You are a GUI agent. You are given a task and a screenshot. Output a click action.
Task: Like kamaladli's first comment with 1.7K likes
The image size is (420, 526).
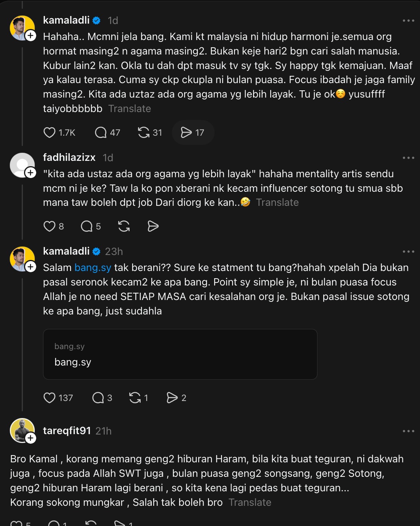[50, 133]
